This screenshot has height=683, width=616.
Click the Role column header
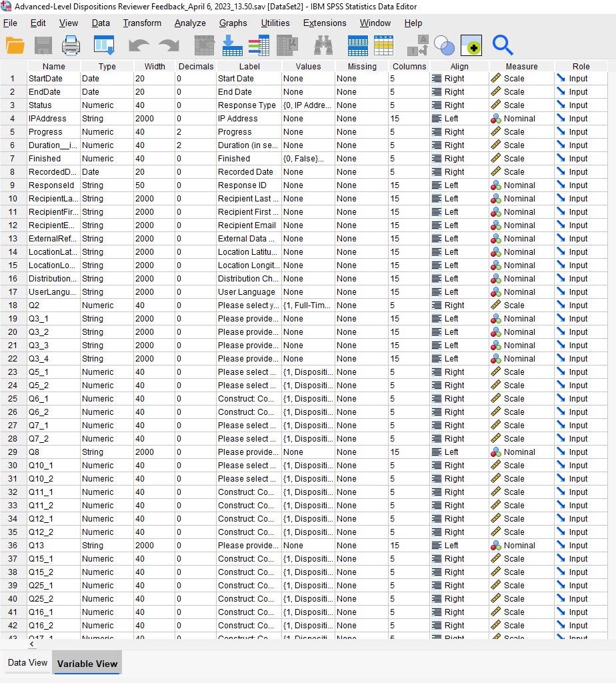pyautogui.click(x=581, y=66)
